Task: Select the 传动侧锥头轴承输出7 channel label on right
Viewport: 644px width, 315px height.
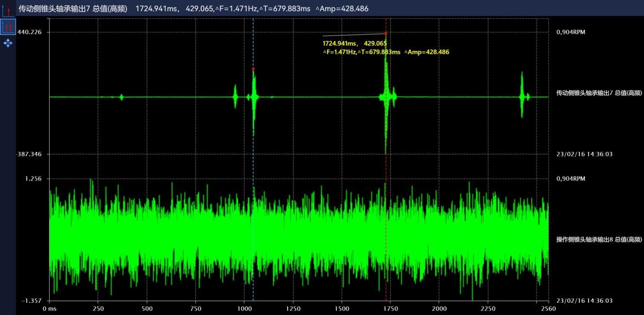Action: click(599, 93)
